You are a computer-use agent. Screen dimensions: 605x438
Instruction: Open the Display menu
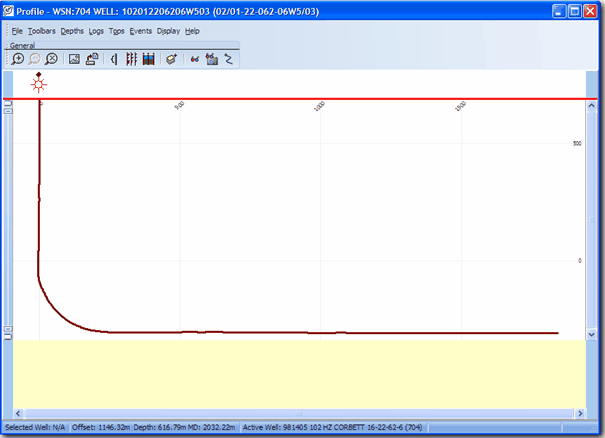coord(168,31)
